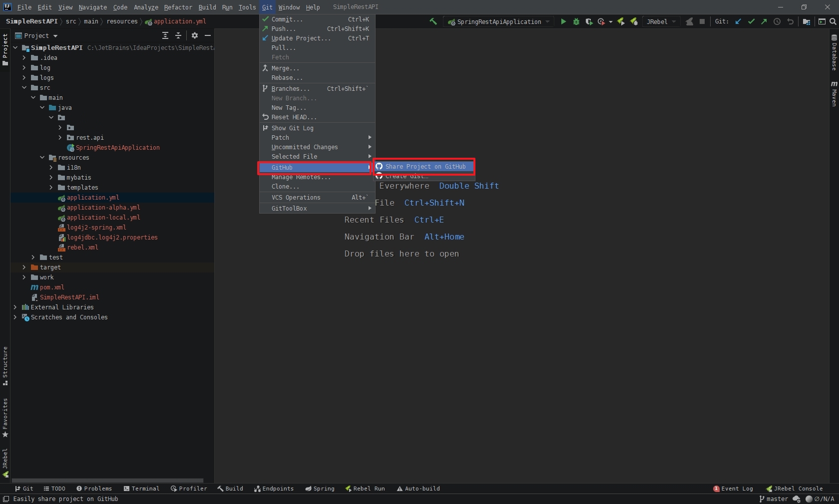Open the File menu
Screen dimensions: 839x504
tap(24, 7)
